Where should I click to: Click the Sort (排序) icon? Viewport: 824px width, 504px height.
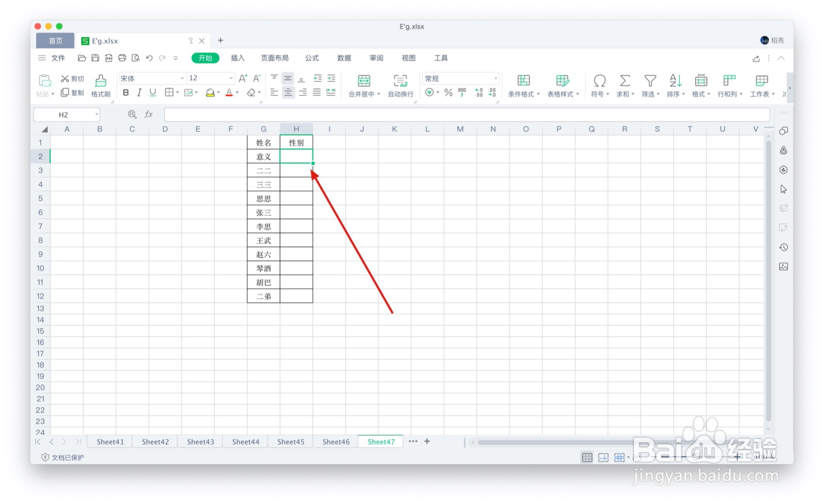pos(675,81)
